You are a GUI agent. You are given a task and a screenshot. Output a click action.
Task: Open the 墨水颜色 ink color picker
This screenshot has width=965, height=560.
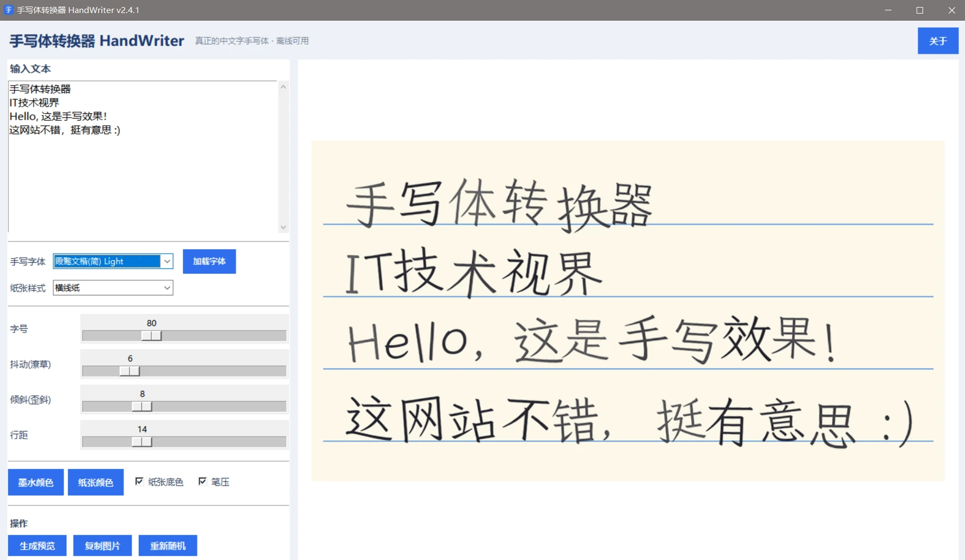pos(36,482)
